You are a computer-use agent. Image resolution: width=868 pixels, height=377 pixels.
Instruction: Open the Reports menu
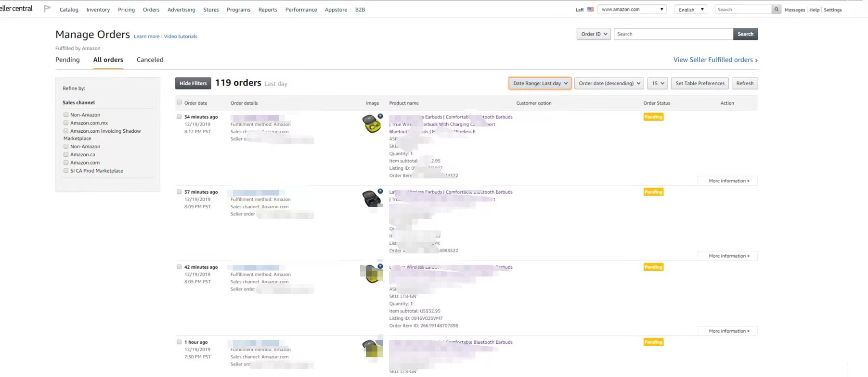pos(268,10)
